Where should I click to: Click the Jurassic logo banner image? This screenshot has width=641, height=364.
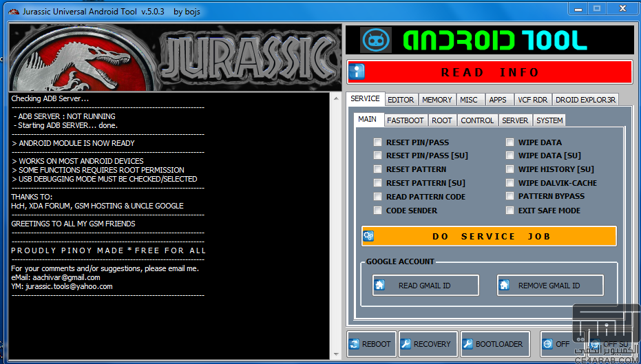click(175, 58)
